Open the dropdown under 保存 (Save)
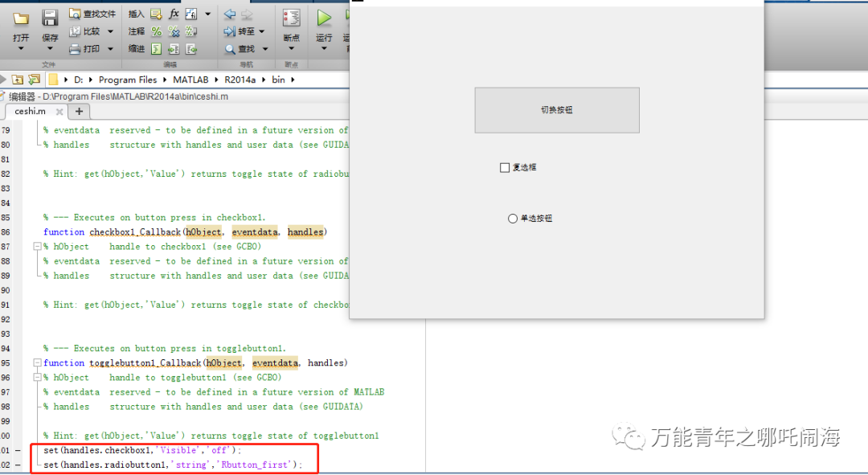Image resolution: width=868 pixels, height=475 pixels. coord(50,49)
